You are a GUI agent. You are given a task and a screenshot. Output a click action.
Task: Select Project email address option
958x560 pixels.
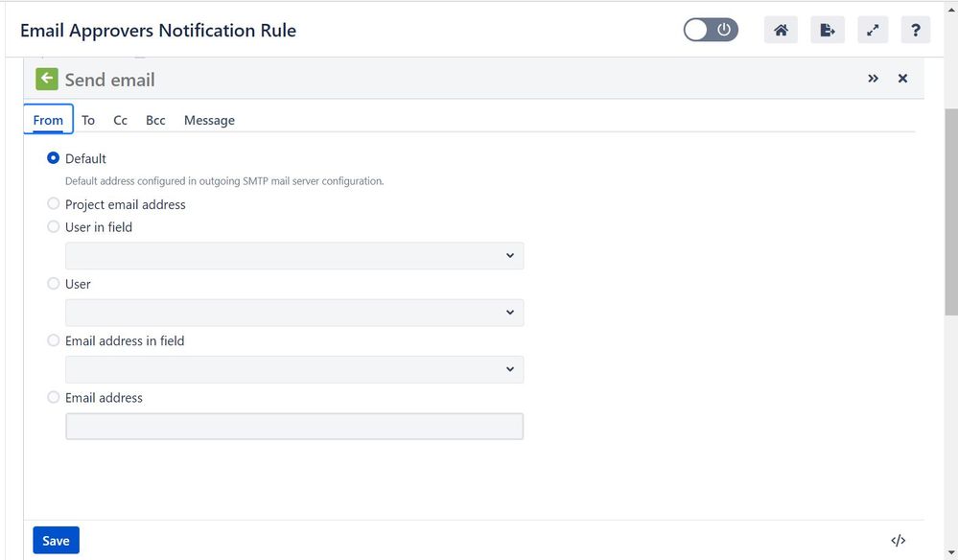[53, 203]
